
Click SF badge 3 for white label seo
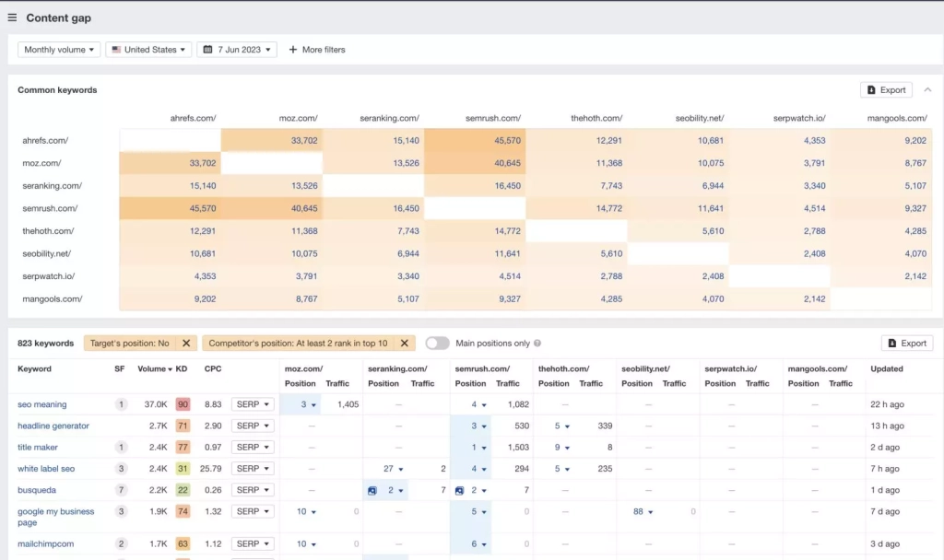[x=121, y=469]
